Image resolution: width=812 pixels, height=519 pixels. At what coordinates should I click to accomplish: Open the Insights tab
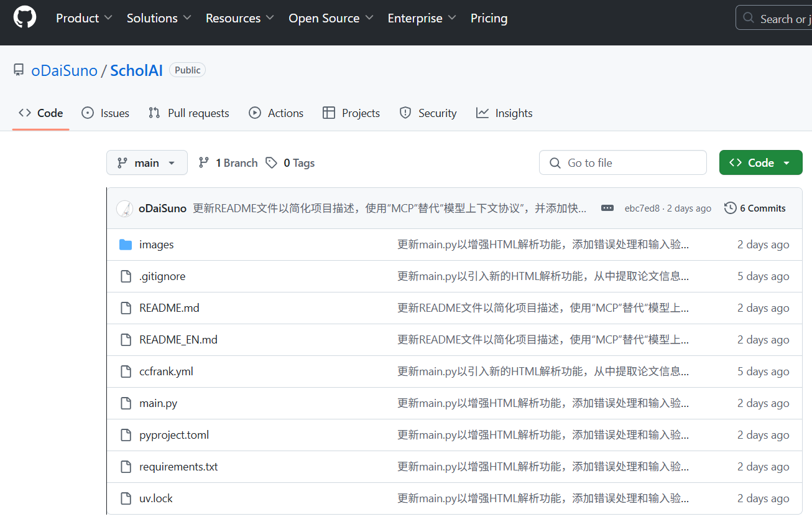(504, 113)
